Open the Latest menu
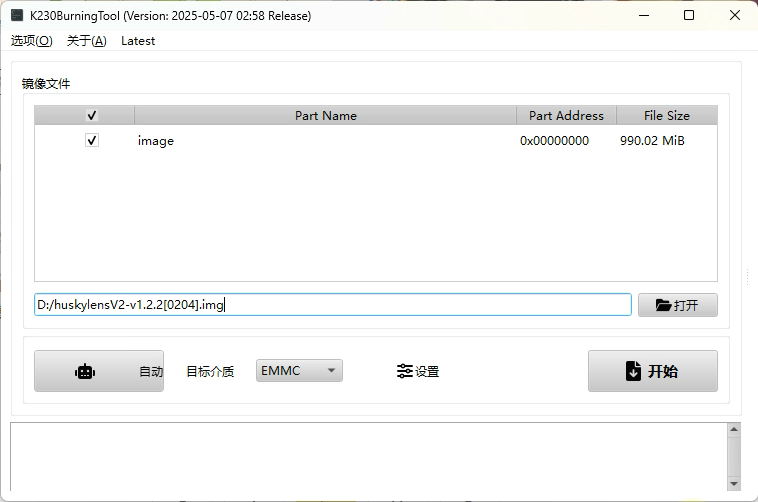Viewport: 758px width, 502px height. pos(138,41)
